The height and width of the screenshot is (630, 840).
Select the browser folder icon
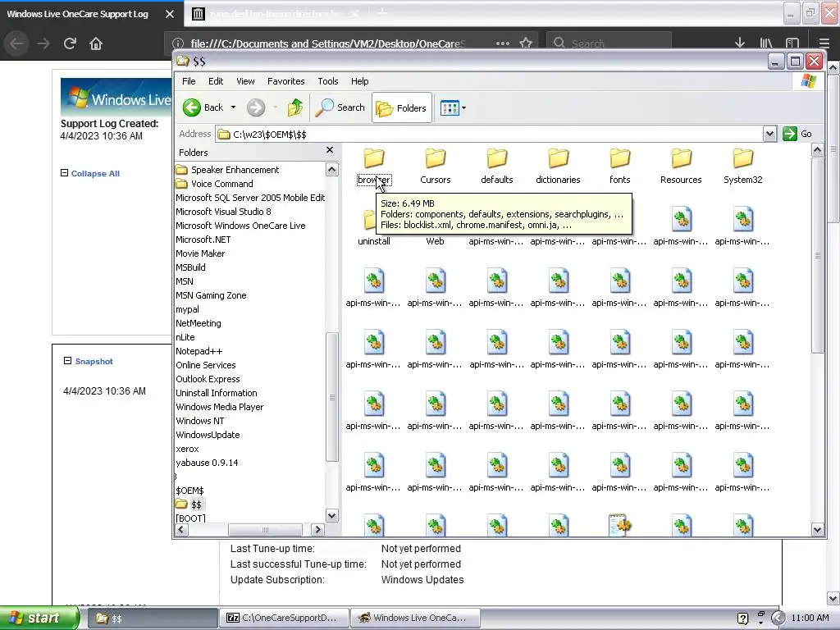[374, 158]
